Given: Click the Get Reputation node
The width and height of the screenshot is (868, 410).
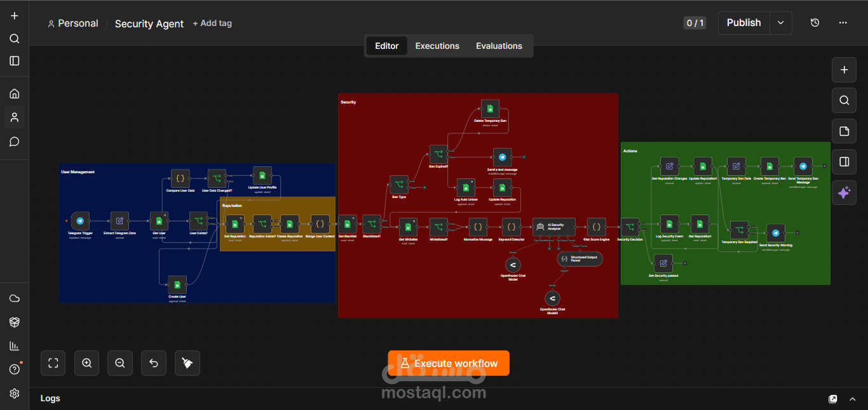Looking at the screenshot, I should [235, 224].
